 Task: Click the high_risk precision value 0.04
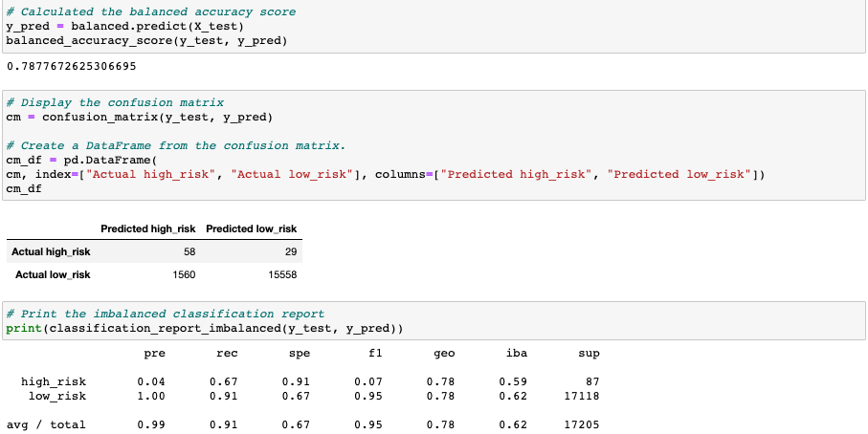pos(151,382)
